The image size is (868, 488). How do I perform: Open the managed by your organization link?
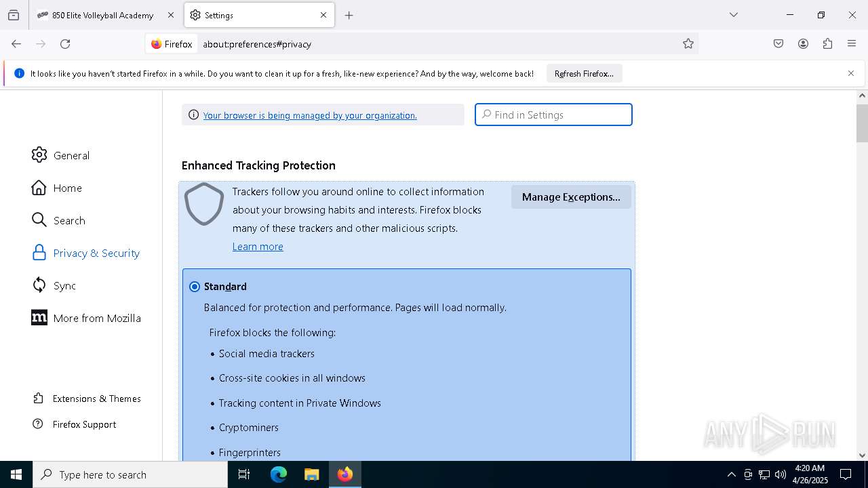(x=310, y=115)
